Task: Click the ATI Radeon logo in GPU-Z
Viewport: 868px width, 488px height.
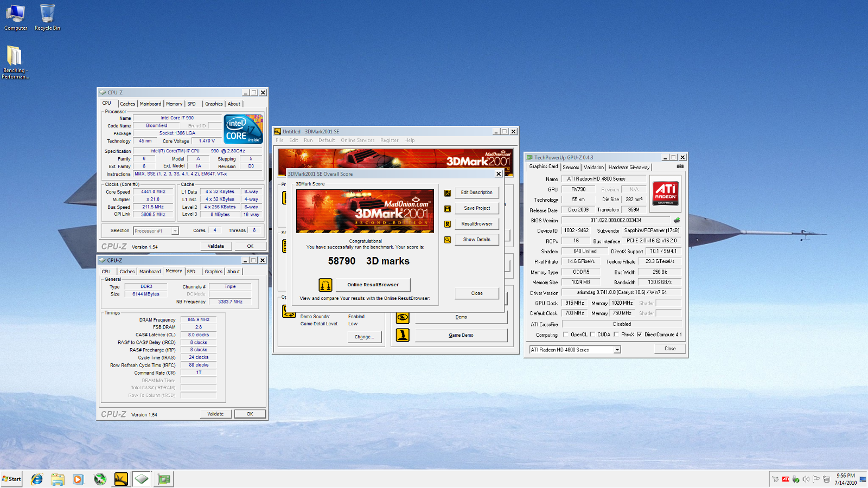Action: tap(665, 194)
